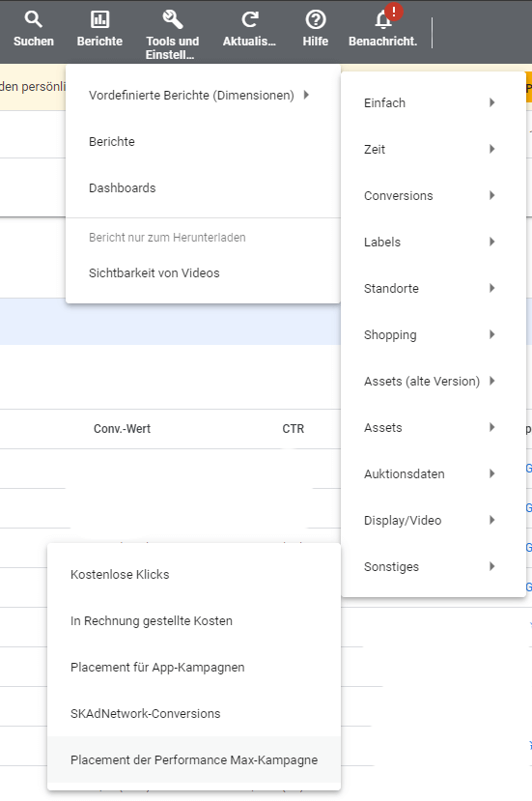Open the Dashboards menu item
The width and height of the screenshot is (532, 801).
click(x=203, y=188)
